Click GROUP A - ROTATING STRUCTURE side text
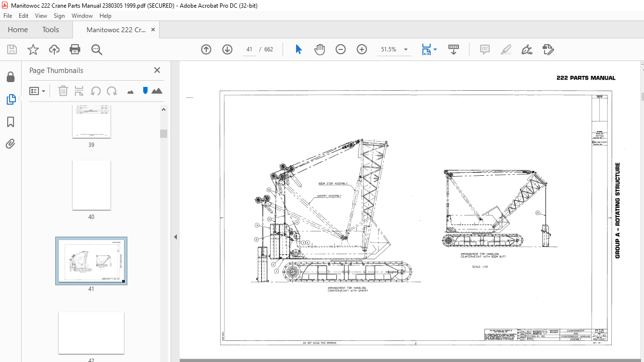The height and width of the screenshot is (362, 644). click(x=618, y=210)
